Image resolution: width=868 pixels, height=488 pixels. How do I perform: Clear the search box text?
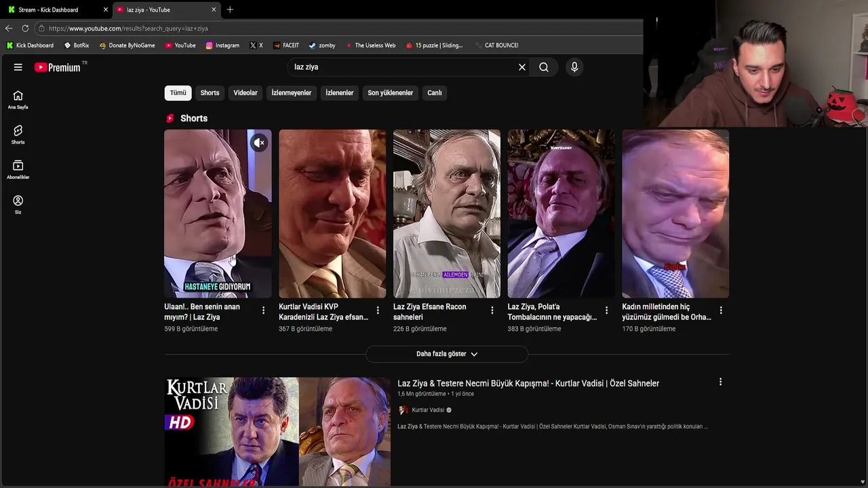(522, 67)
